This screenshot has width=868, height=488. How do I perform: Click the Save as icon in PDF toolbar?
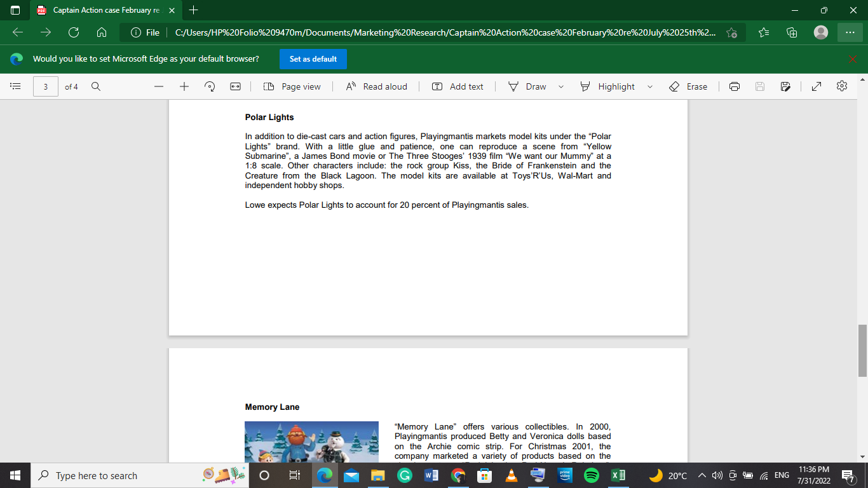(785, 86)
